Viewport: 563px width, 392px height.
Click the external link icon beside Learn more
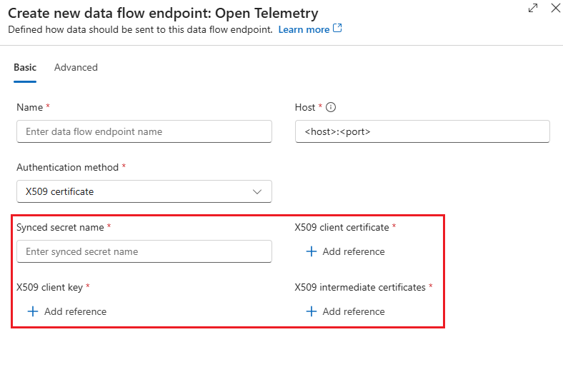[338, 29]
